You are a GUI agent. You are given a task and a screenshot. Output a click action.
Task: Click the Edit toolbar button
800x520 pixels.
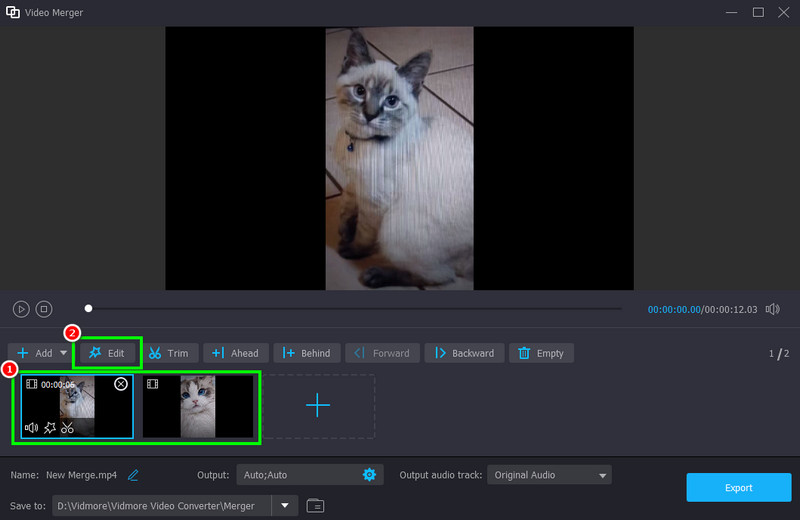pyautogui.click(x=107, y=353)
